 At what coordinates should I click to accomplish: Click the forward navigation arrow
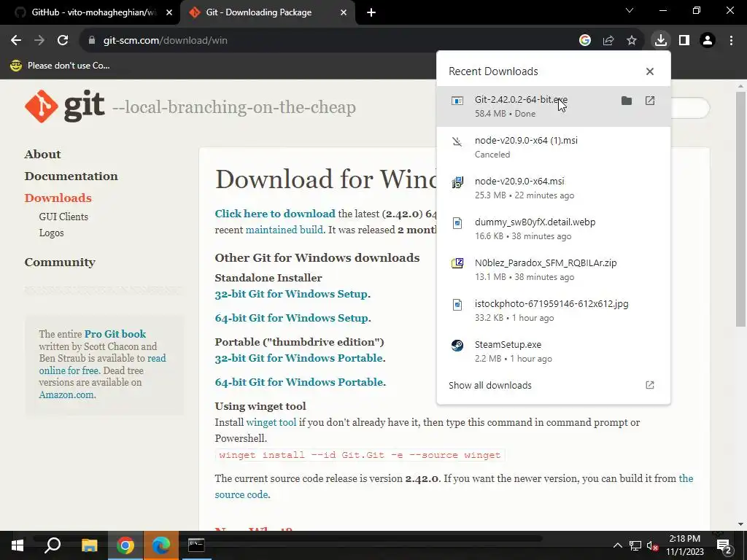pos(39,41)
